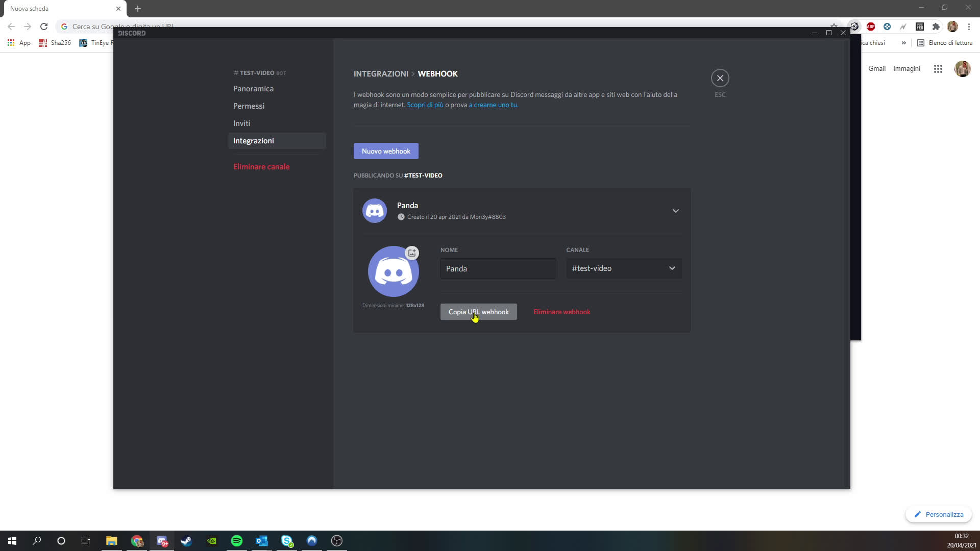Viewport: 980px width, 551px height.
Task: Click the Panda webhook Discord avatar
Action: pyautogui.click(x=375, y=211)
